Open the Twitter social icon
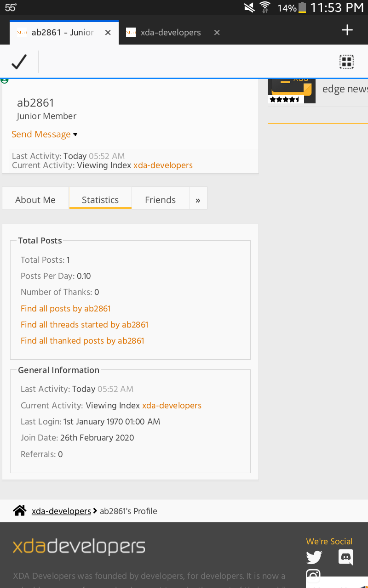Viewport: 368px width, 588px height. click(x=314, y=558)
